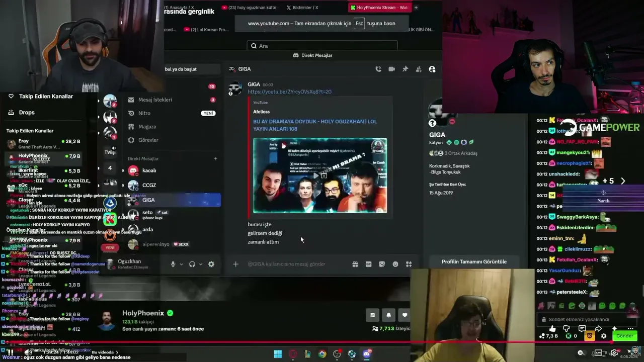The height and width of the screenshot is (362, 644).
Task: Open Drops in the Kick sidebar
Action: point(27,113)
